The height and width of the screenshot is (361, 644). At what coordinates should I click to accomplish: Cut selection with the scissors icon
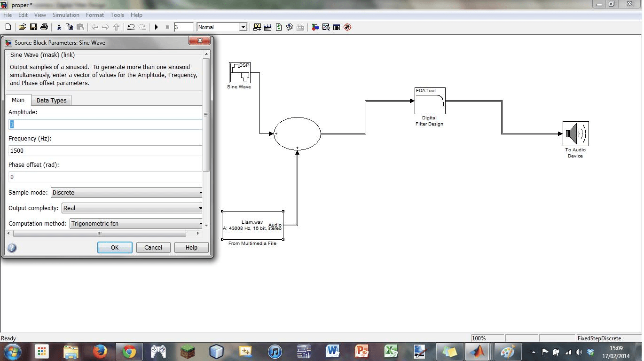59,27
